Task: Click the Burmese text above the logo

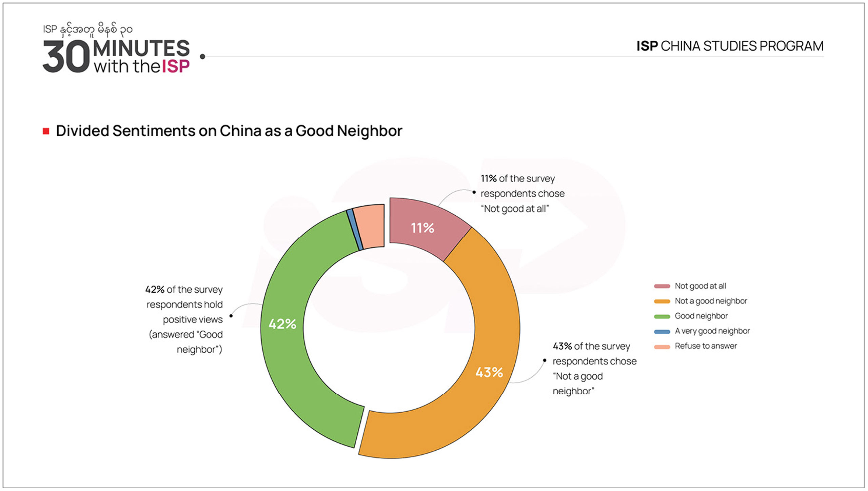Action: 87,30
